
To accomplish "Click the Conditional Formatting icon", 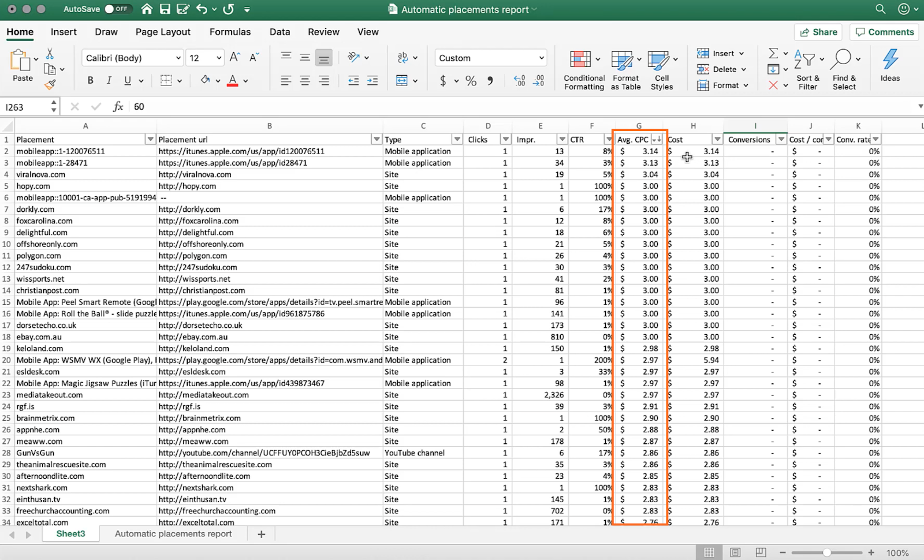I will click(580, 59).
